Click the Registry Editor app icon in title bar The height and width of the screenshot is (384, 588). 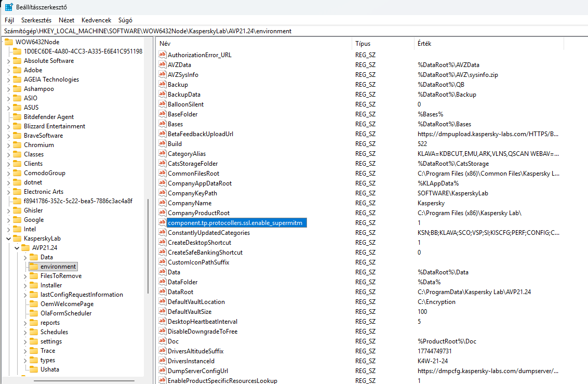tap(9, 7)
